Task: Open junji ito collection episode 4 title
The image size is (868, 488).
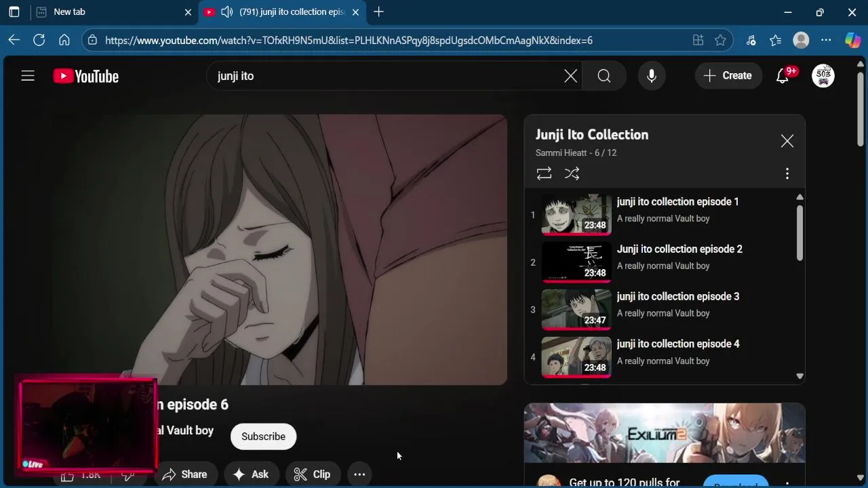Action: 678,344
